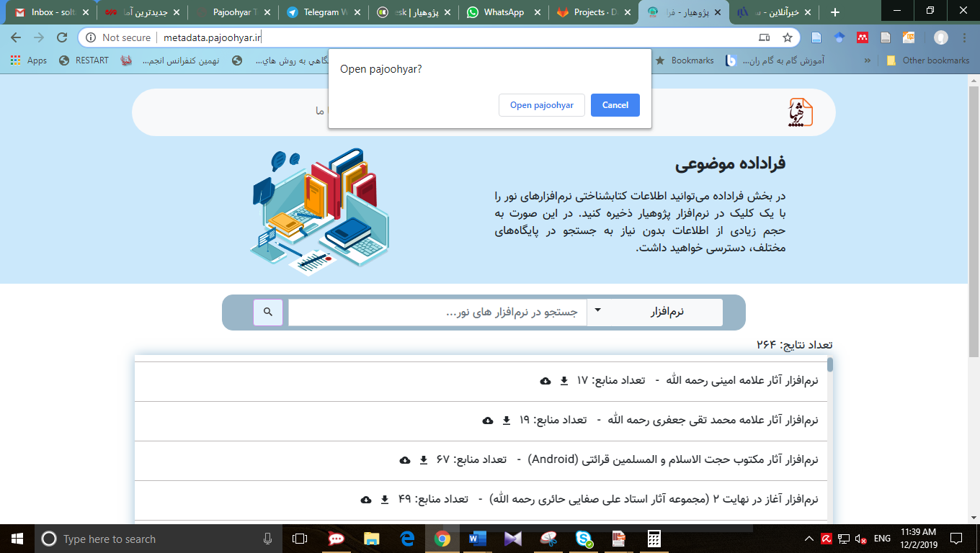Click cloud icon for the 49-source software row
The image size is (980, 553).
366,500
